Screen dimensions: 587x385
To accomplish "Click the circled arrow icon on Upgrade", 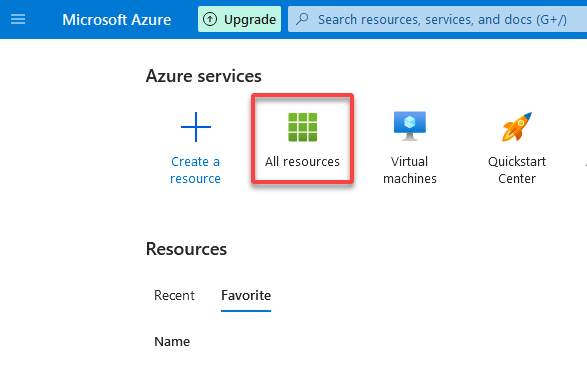I will [x=210, y=19].
